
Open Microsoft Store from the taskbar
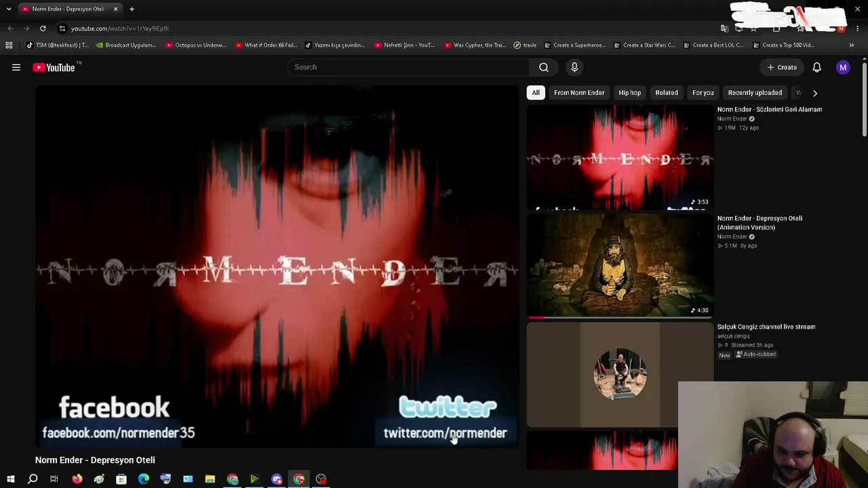pyautogui.click(x=121, y=479)
